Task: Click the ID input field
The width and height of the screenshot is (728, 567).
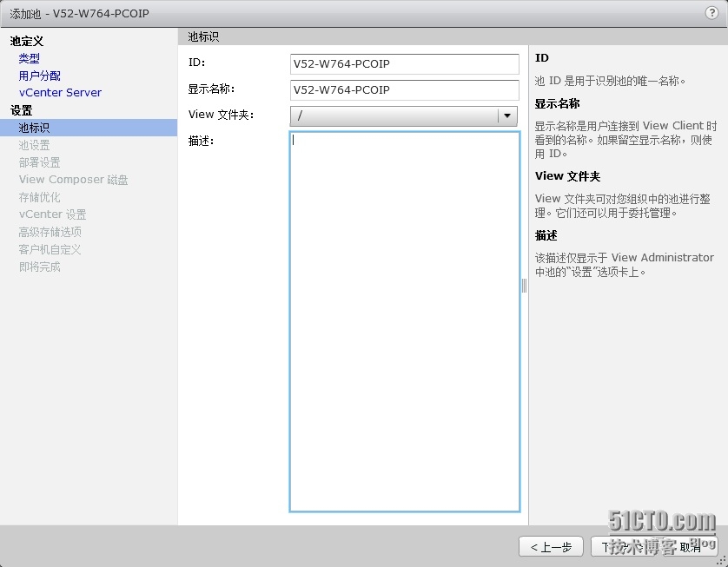Action: pyautogui.click(x=404, y=64)
